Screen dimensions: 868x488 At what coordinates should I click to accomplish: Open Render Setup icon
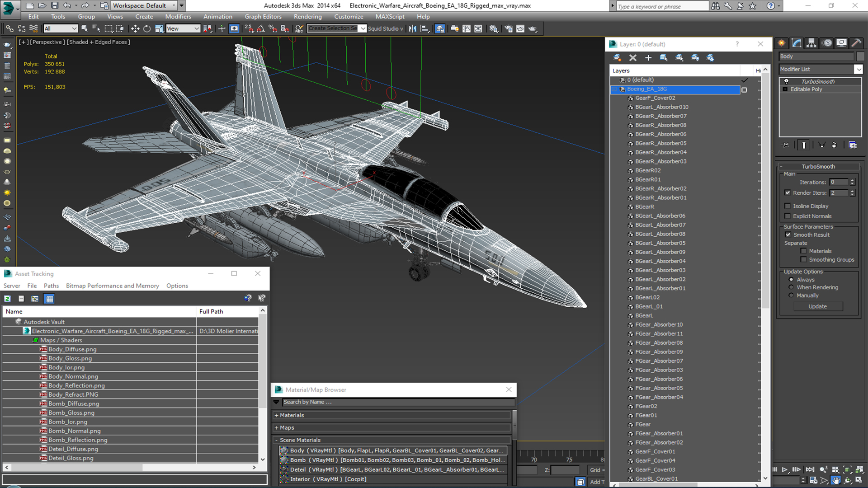(509, 28)
